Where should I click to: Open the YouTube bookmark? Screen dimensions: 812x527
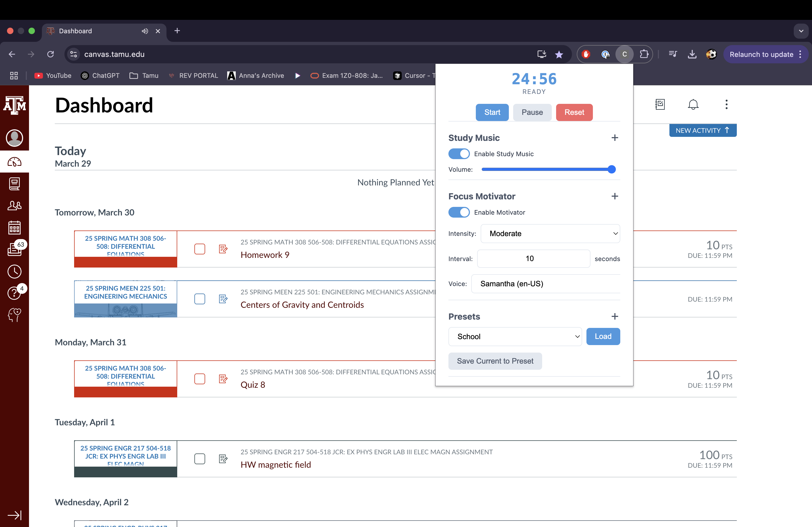(x=53, y=76)
